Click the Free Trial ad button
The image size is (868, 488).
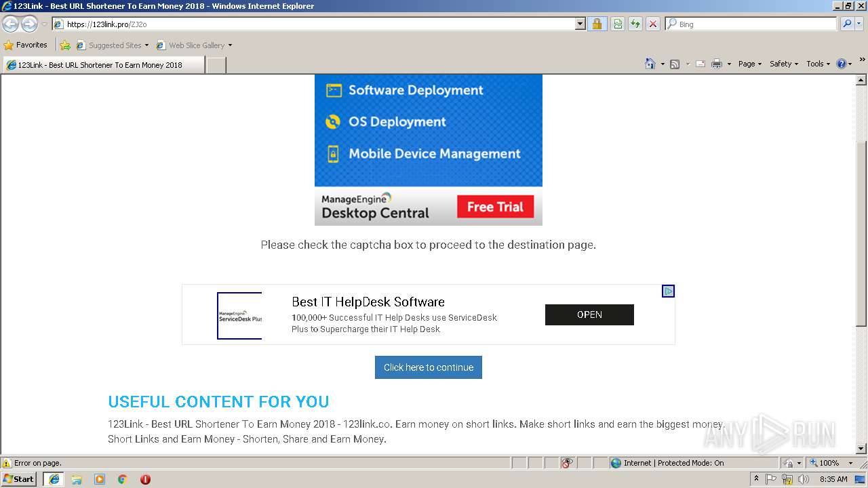(x=495, y=207)
